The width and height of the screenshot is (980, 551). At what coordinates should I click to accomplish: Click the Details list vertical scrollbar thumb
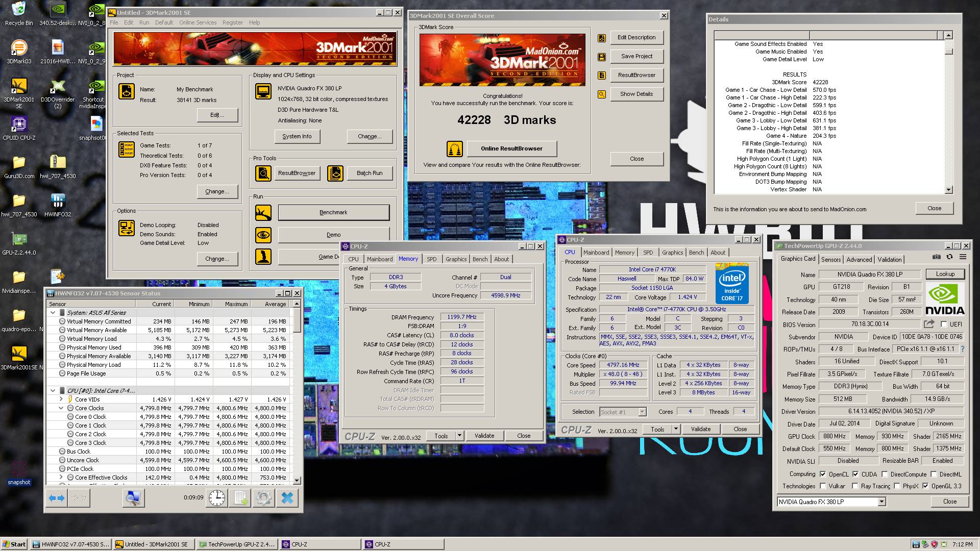pos(948,52)
